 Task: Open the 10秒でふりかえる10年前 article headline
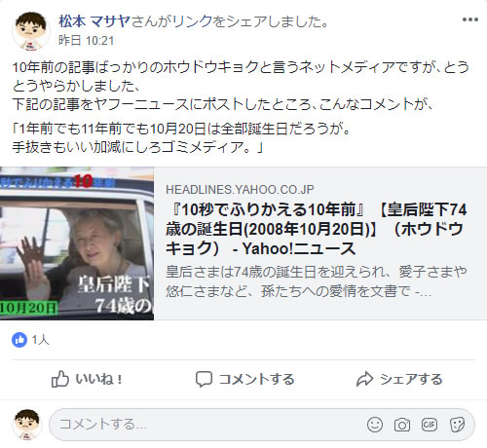[x=316, y=229]
